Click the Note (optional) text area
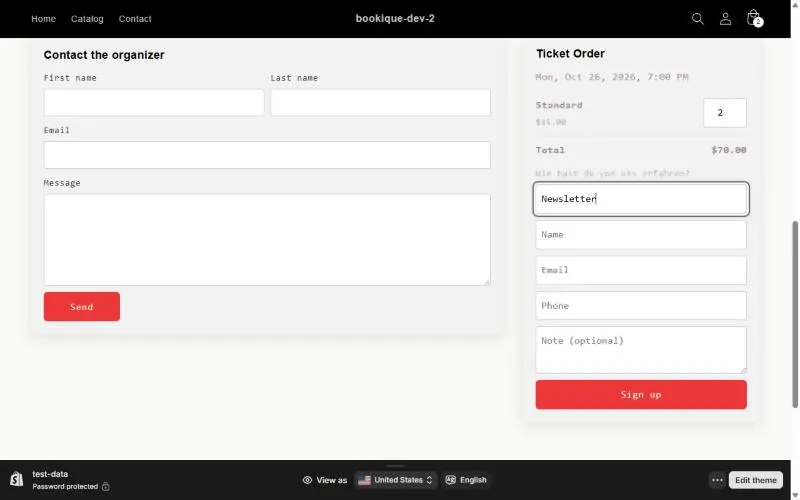The width and height of the screenshot is (800, 500). (641, 350)
